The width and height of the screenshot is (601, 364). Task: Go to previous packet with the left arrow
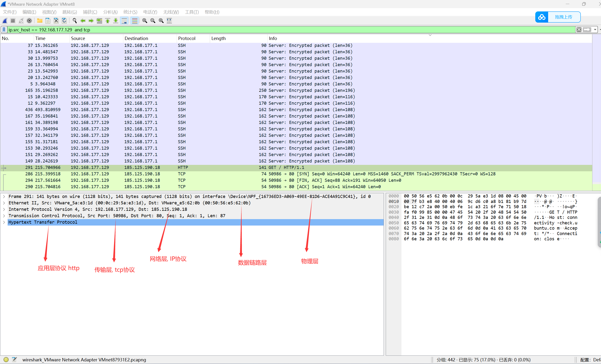(x=83, y=21)
